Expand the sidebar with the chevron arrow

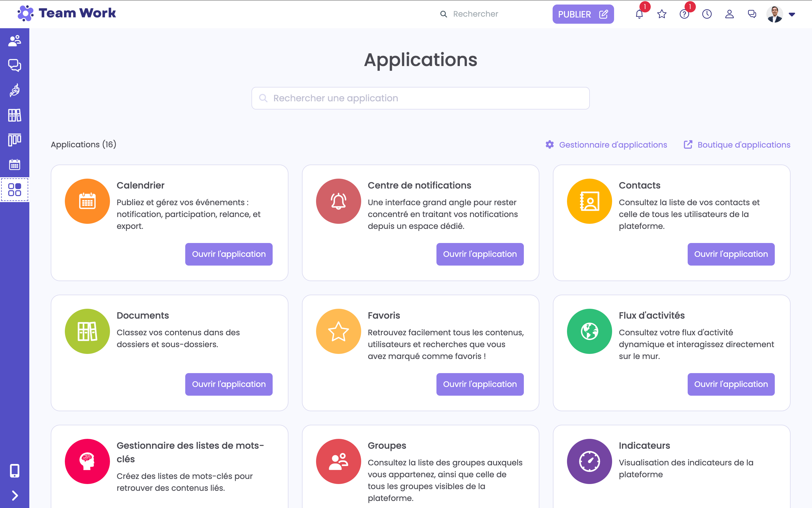click(x=14, y=496)
